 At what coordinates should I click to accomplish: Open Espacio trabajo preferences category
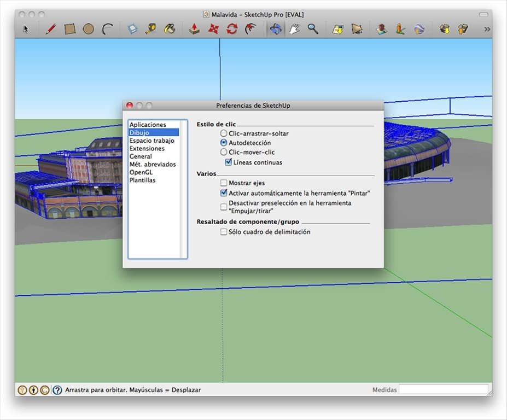click(154, 141)
